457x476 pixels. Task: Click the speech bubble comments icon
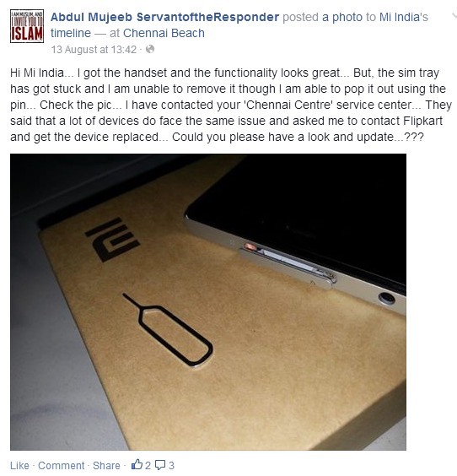click(x=160, y=465)
